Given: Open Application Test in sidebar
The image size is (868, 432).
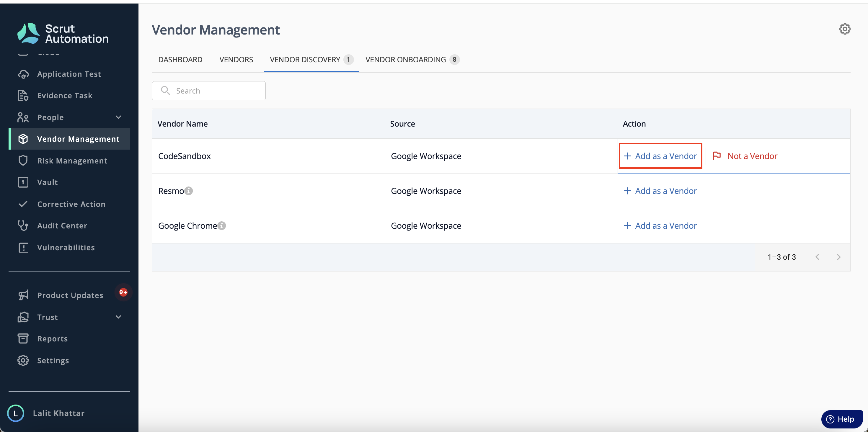Looking at the screenshot, I should pos(69,74).
